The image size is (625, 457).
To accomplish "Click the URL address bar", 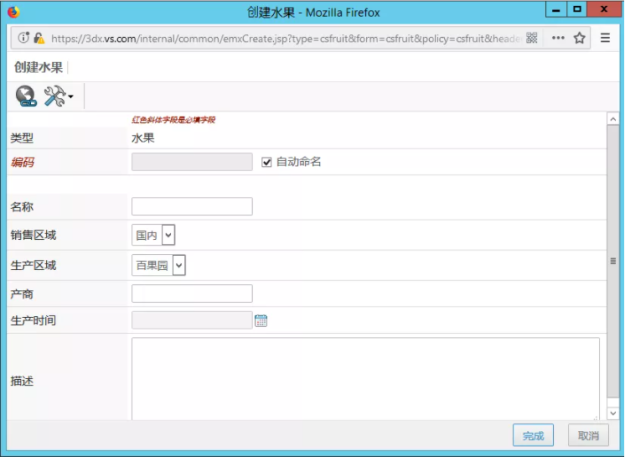I will [280, 38].
